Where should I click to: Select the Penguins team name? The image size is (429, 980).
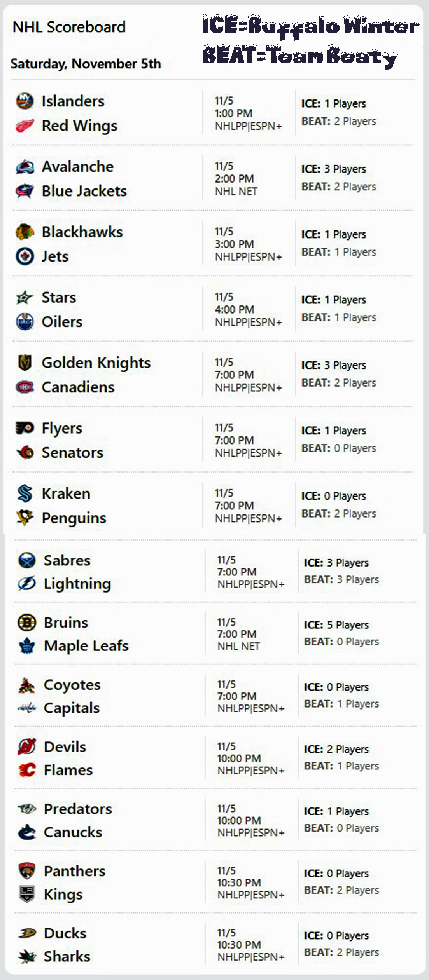[74, 518]
